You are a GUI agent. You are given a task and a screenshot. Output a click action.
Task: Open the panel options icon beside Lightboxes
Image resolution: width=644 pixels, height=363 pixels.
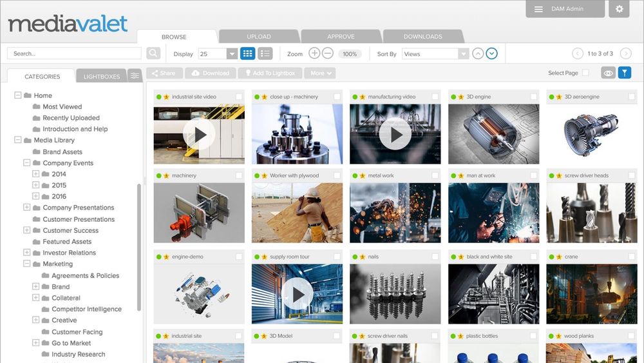coord(135,76)
